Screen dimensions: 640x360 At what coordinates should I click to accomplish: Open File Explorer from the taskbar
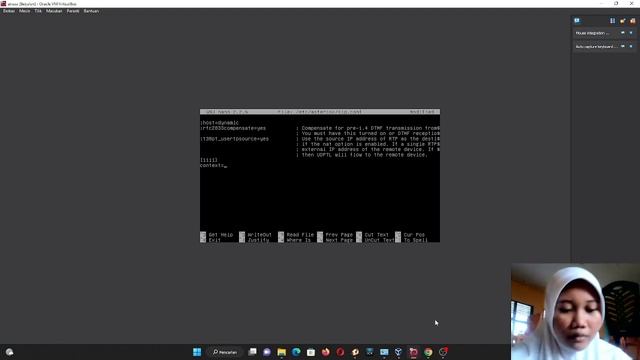282,352
